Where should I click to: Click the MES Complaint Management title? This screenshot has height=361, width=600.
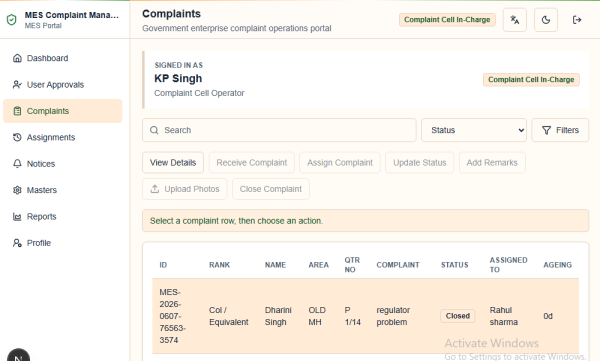(72, 15)
